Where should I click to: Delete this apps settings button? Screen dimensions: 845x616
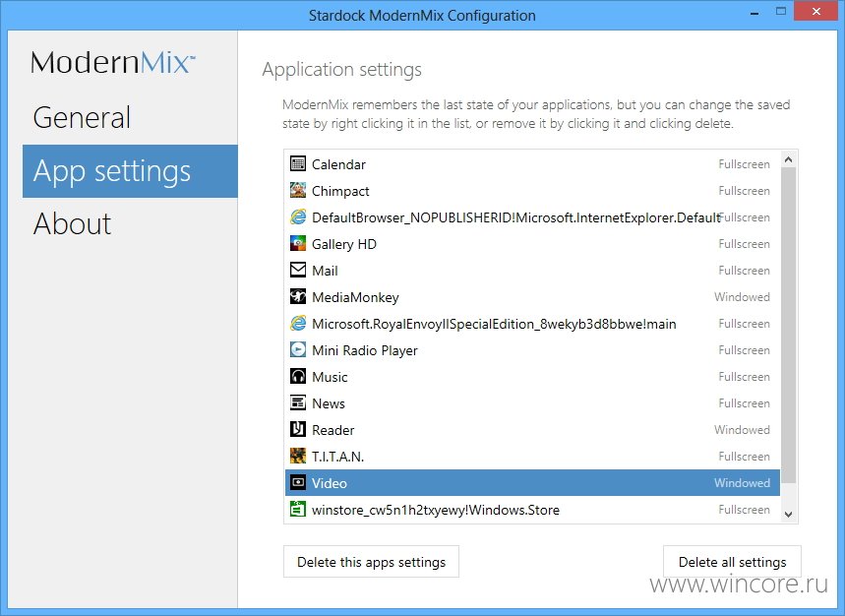371,562
